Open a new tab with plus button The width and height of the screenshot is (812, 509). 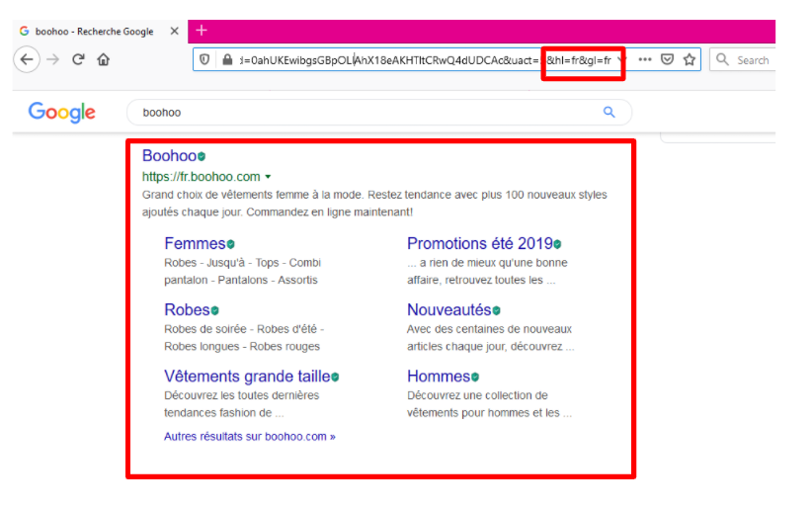[x=202, y=31]
